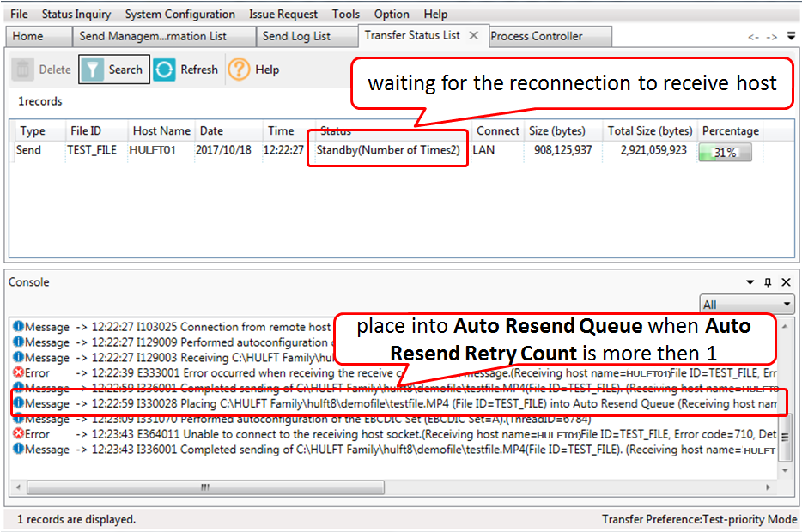Sort by the Host Name column header
This screenshot has width=802, height=532.
(161, 131)
